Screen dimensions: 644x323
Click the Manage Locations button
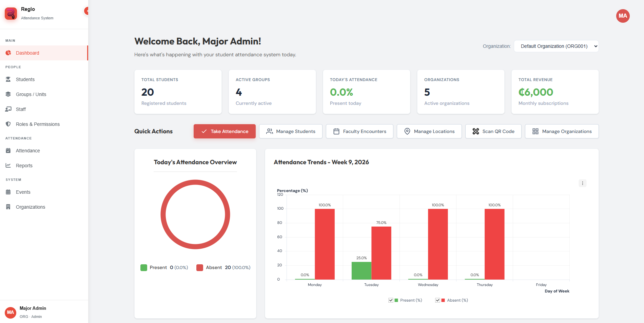point(429,131)
